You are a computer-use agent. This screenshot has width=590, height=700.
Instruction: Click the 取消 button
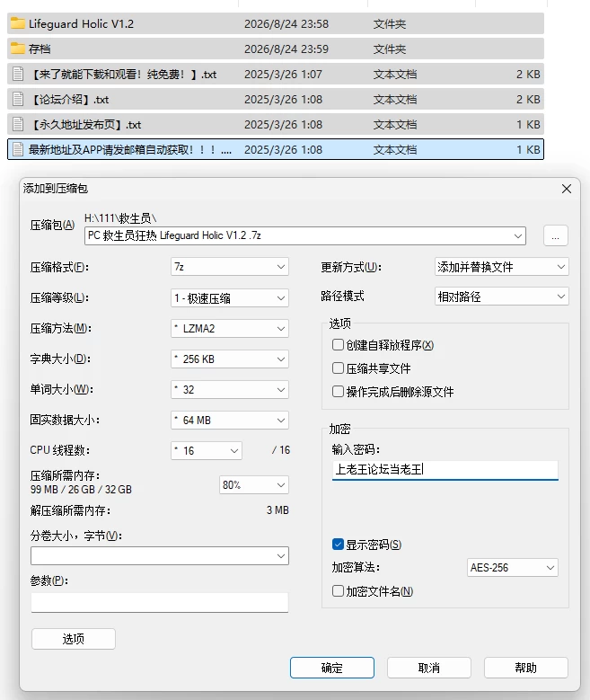click(429, 668)
